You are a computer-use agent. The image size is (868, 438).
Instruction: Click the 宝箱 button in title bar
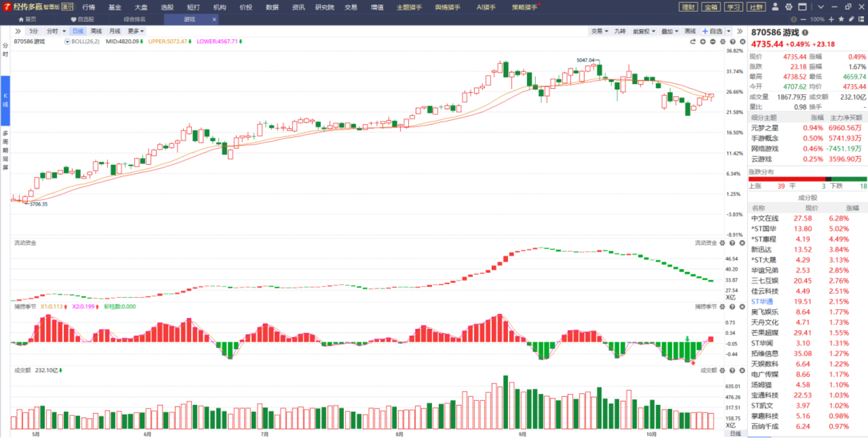click(710, 7)
